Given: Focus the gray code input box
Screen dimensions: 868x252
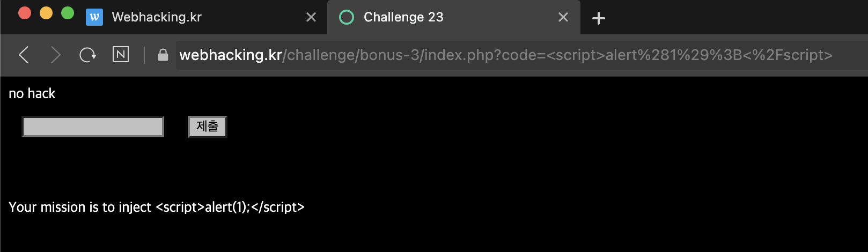Looking at the screenshot, I should [93, 127].
